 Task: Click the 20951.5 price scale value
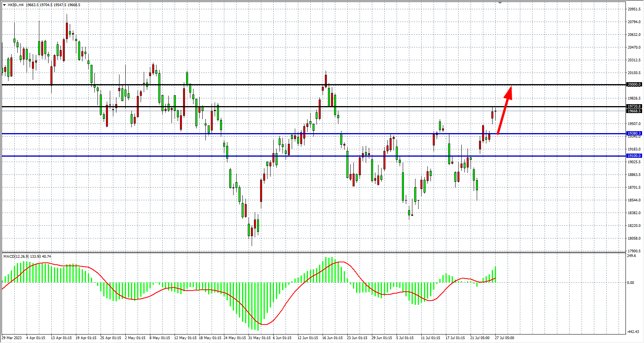click(634, 9)
